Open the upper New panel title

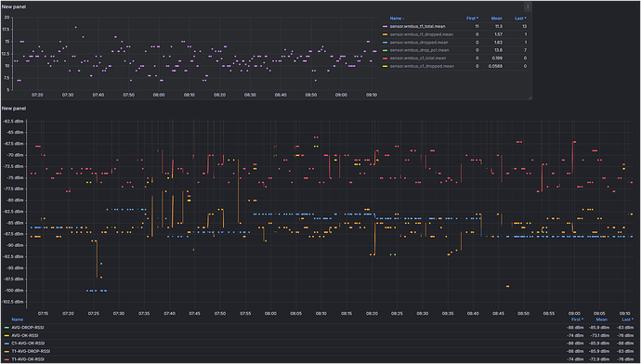tap(14, 6)
